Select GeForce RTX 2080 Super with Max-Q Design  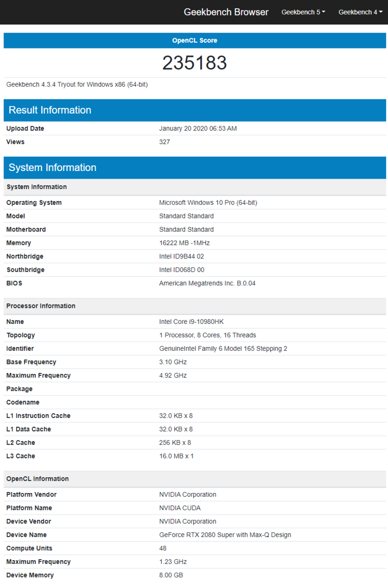(225, 535)
